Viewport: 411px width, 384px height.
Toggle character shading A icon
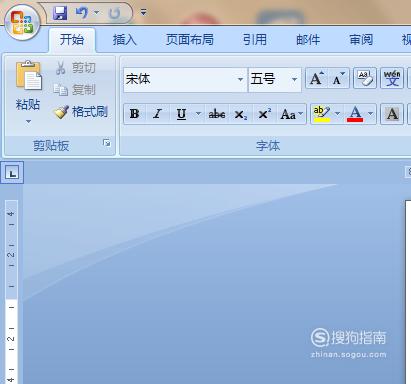pos(392,114)
